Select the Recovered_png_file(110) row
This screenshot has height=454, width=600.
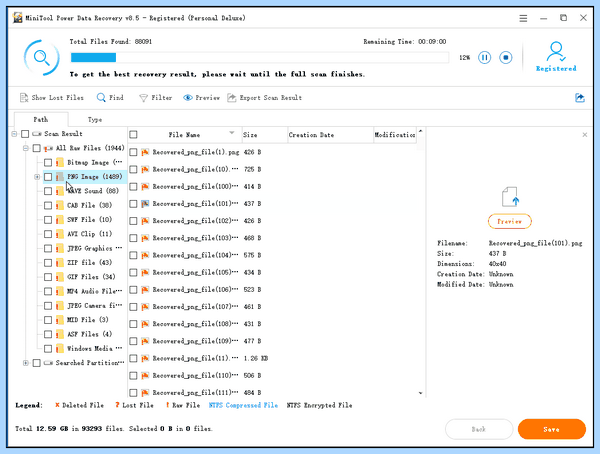pos(272,376)
